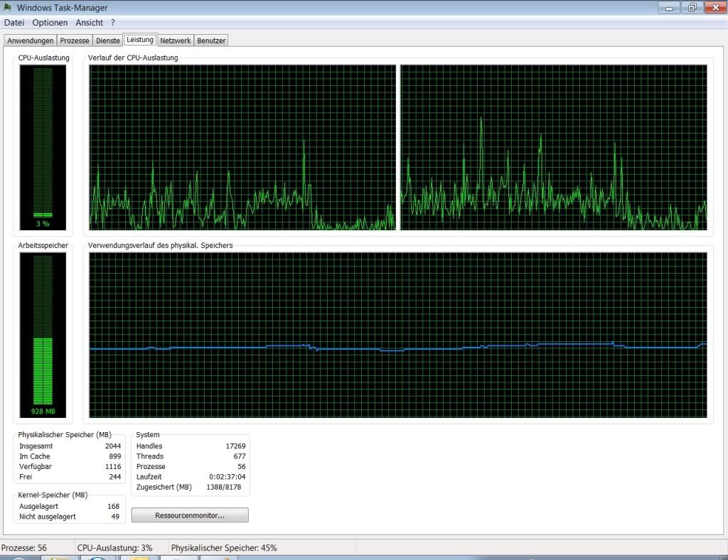The height and width of the screenshot is (560, 728).
Task: Click the right CPU core history graph
Action: click(x=554, y=147)
